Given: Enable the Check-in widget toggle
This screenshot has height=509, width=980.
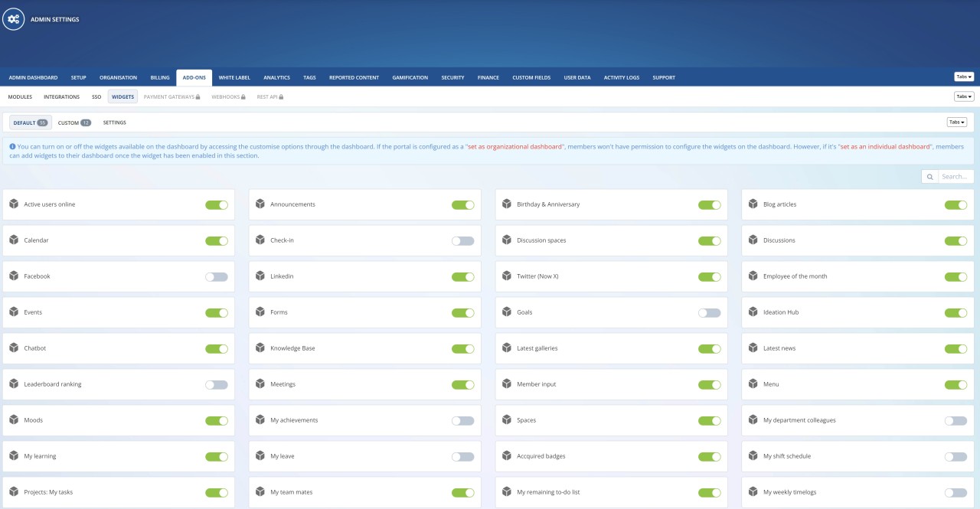Looking at the screenshot, I should tap(462, 240).
